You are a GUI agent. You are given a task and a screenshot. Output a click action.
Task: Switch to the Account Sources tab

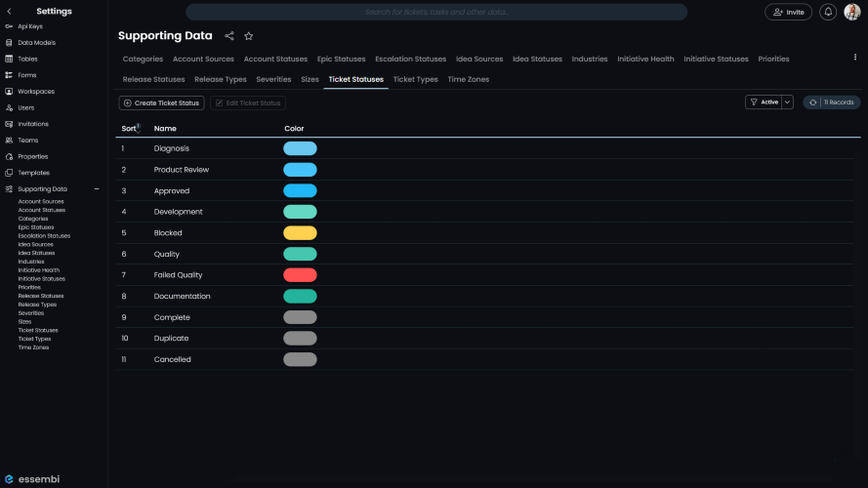203,60
